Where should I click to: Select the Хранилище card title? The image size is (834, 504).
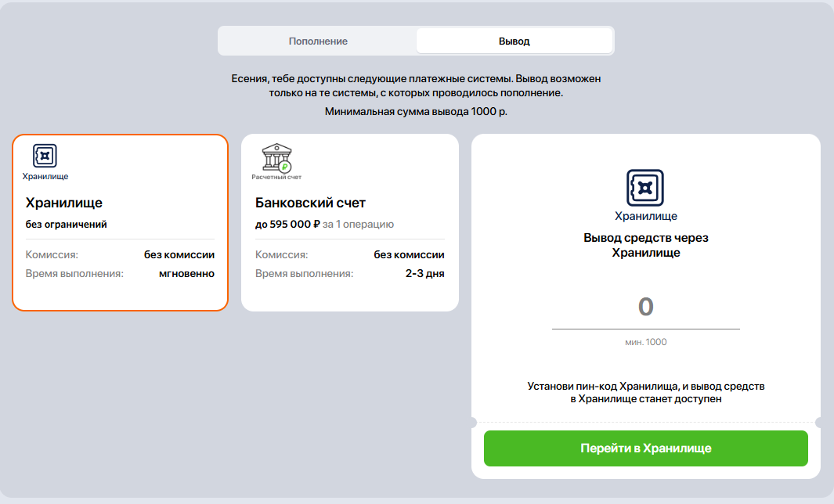point(64,203)
